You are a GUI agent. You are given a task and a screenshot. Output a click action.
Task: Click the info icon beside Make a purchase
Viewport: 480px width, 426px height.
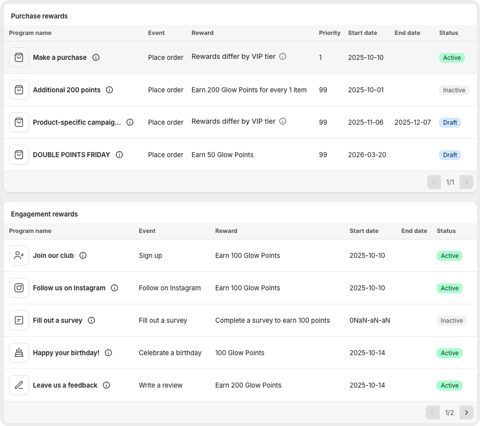96,58
